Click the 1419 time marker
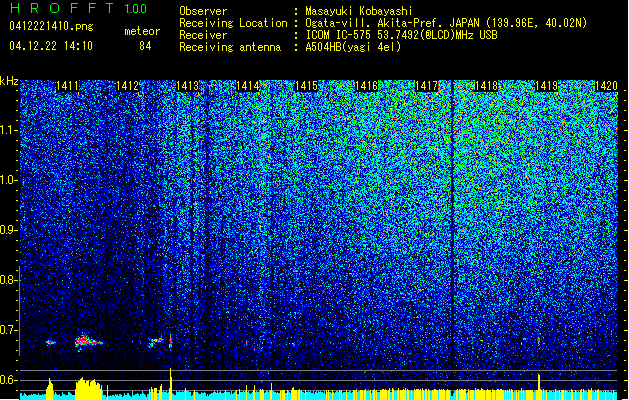This screenshot has height=400, width=629. point(546,86)
